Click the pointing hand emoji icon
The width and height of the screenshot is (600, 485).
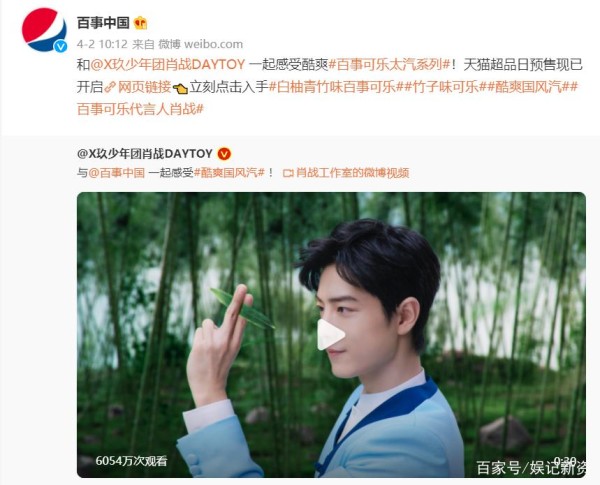pyautogui.click(x=180, y=88)
